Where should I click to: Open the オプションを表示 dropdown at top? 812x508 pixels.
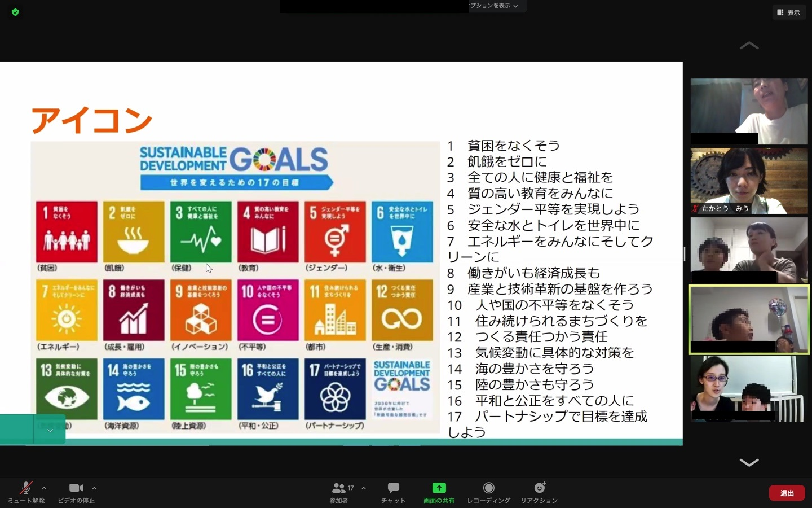[x=494, y=6]
